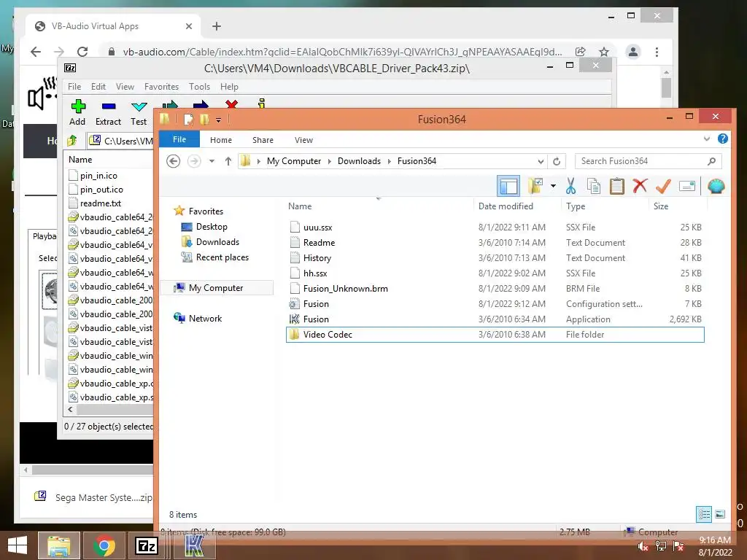Viewport: 747px width, 560px height.
Task: Open the folder options icon in Fusion364 toolbar
Action: (535, 186)
